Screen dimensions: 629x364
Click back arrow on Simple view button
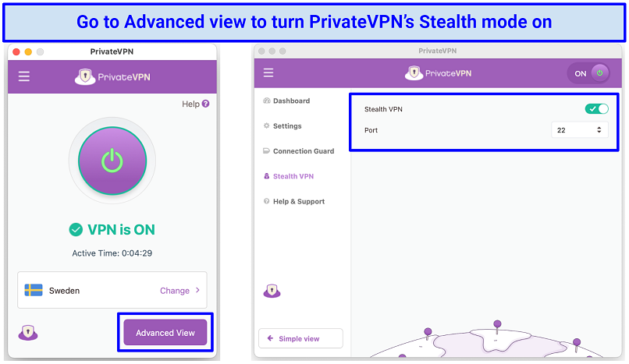click(x=270, y=338)
